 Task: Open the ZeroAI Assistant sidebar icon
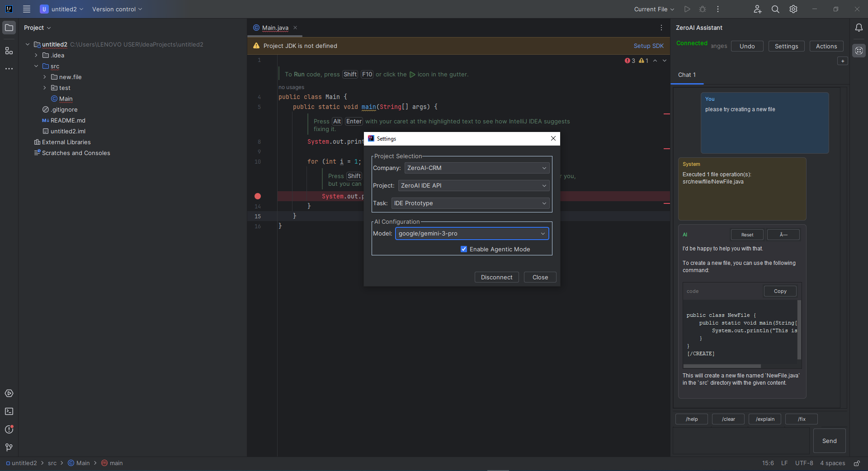coord(859,51)
